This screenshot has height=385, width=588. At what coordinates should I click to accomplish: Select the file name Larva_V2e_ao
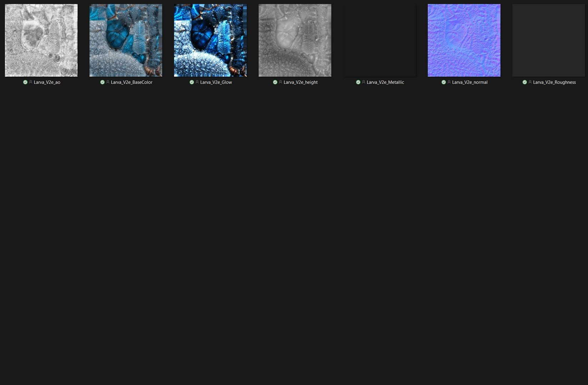click(x=47, y=82)
